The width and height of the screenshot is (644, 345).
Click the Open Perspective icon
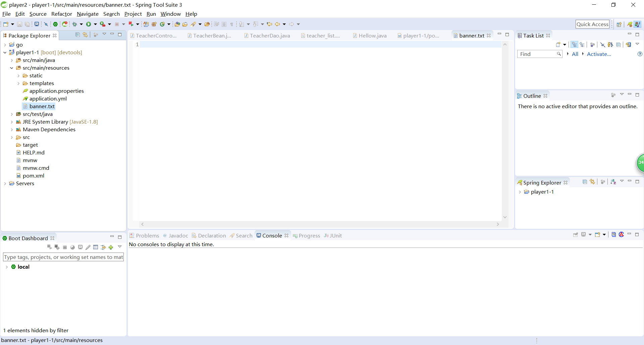[619, 24]
